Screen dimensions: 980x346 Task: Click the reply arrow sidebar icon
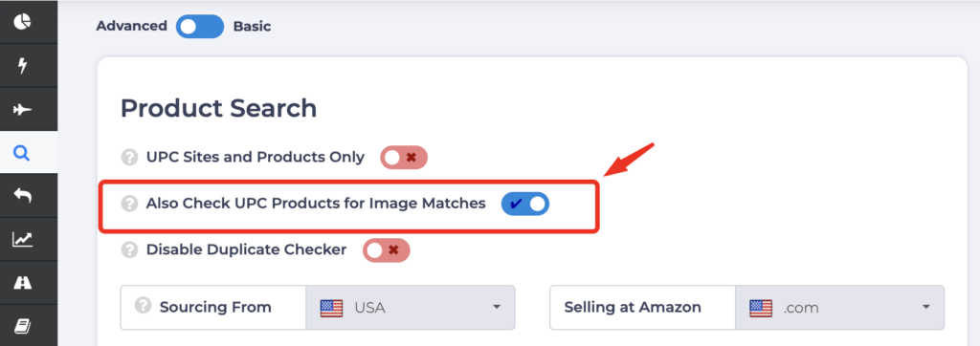point(23,196)
